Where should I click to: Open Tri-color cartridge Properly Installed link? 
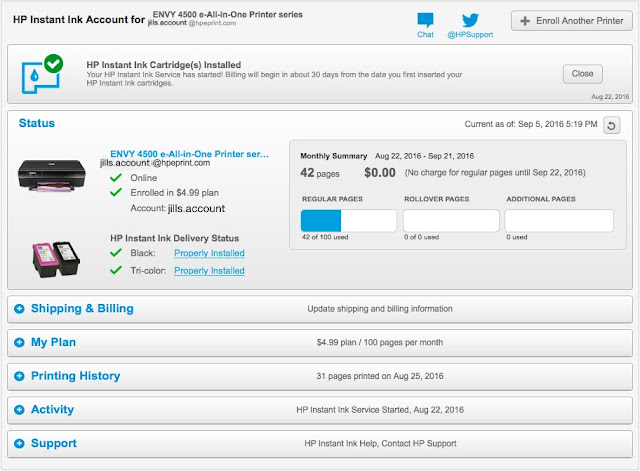tap(209, 271)
